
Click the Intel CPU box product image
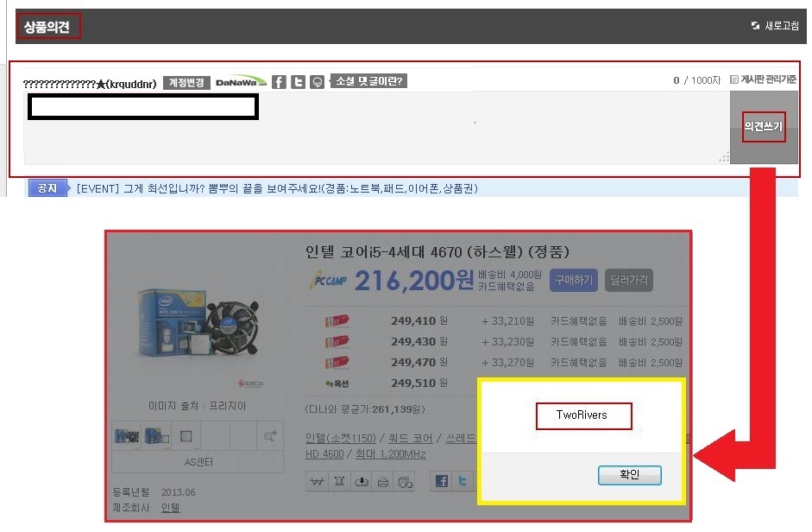(x=198, y=322)
